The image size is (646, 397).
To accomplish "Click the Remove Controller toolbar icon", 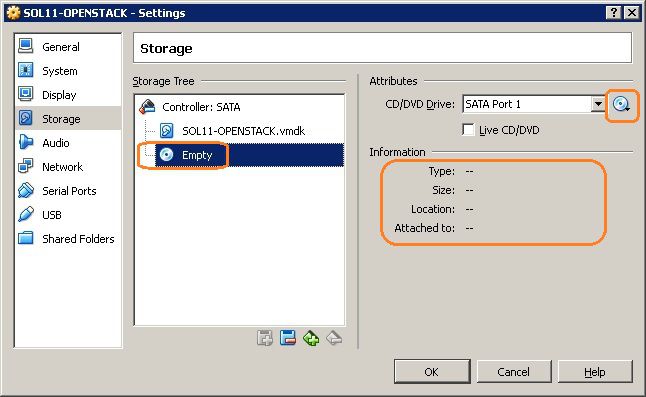I will click(x=288, y=338).
